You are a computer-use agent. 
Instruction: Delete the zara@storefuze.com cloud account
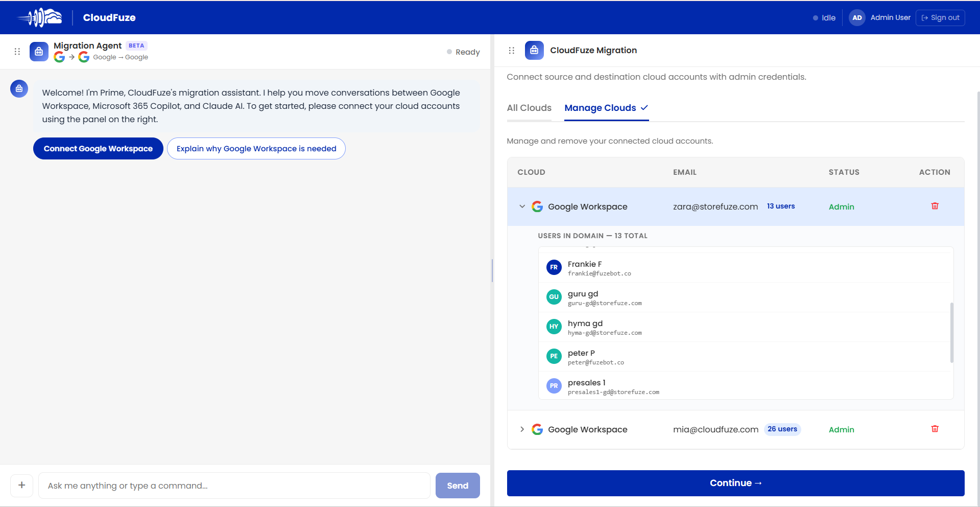pyautogui.click(x=935, y=206)
